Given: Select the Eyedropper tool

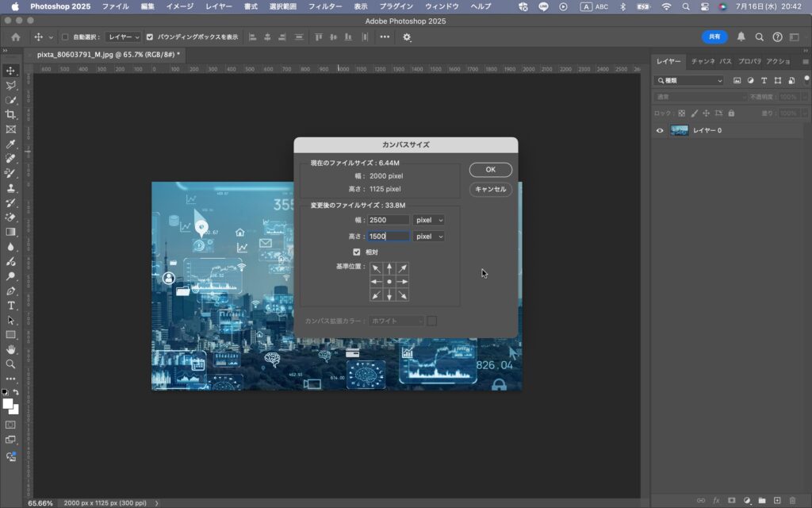Looking at the screenshot, I should click(x=10, y=144).
